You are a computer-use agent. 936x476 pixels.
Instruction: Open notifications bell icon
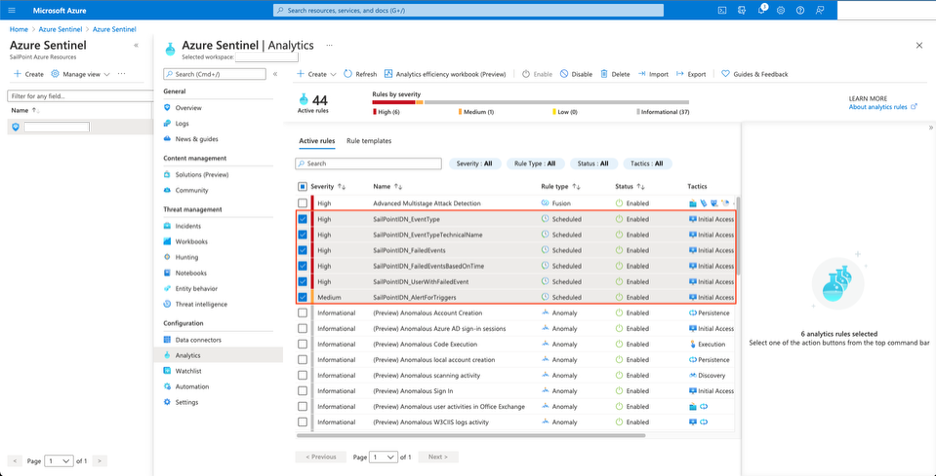click(761, 10)
